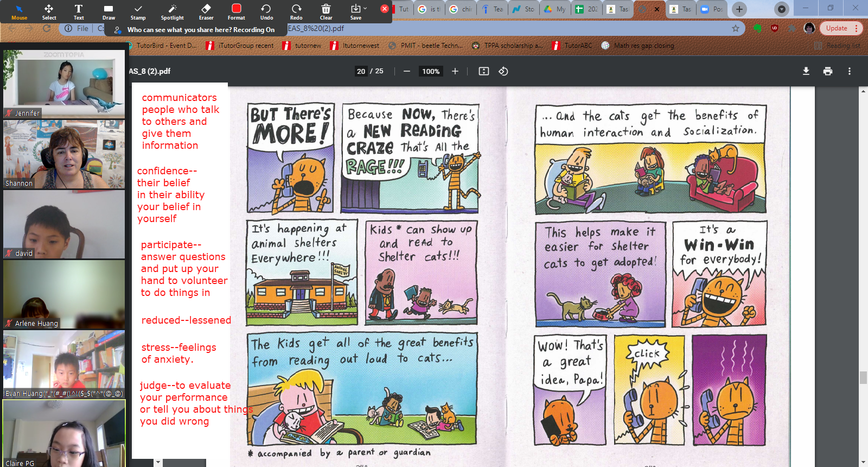Click the Update browser button
The width and height of the screenshot is (868, 467).
pos(840,28)
